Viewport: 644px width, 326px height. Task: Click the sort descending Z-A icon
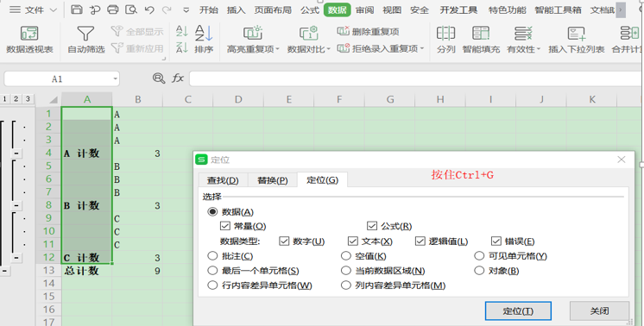181,47
